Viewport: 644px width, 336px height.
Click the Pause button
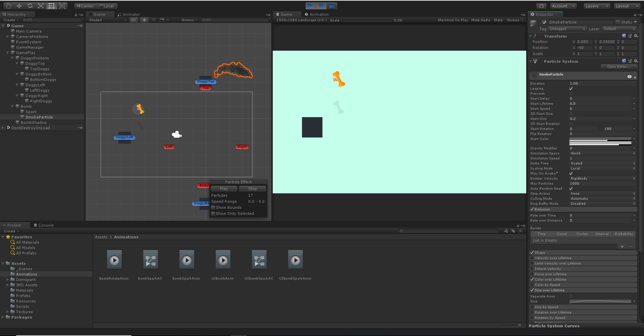point(321,6)
